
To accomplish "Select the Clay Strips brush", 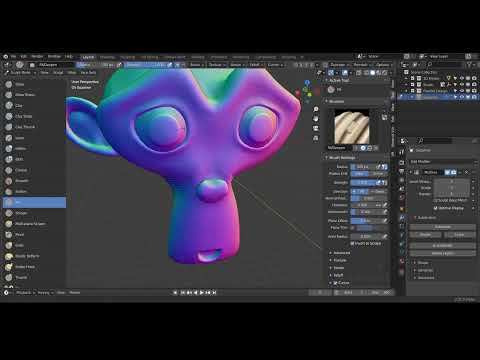I will coord(34,116).
